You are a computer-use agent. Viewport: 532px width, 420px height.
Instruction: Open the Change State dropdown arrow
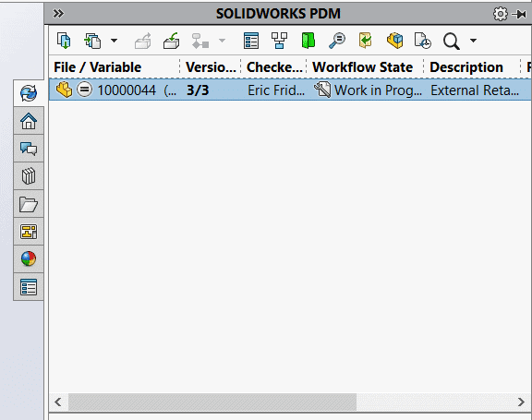[222, 41]
